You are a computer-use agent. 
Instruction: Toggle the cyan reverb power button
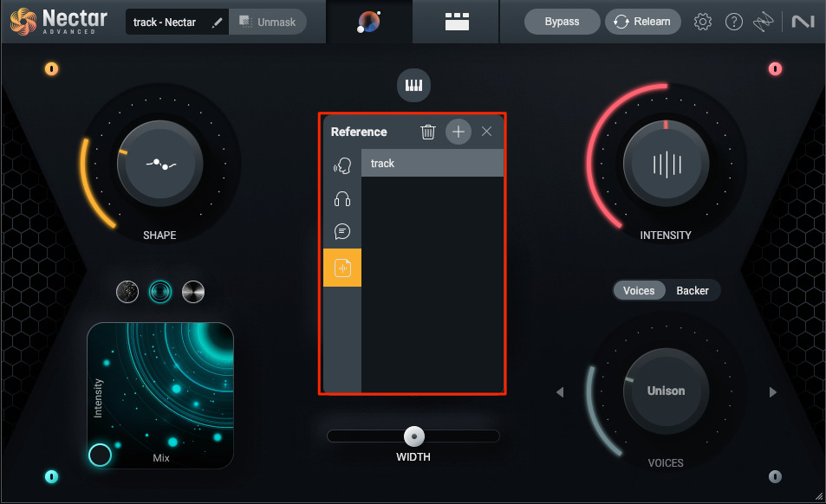click(52, 476)
